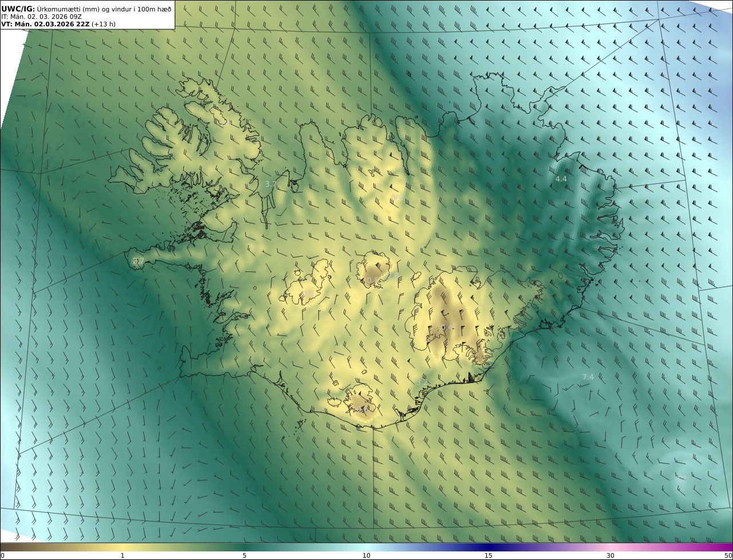733x560 pixels.
Task: Click the 5 tick on the color scale
Action: click(245, 555)
